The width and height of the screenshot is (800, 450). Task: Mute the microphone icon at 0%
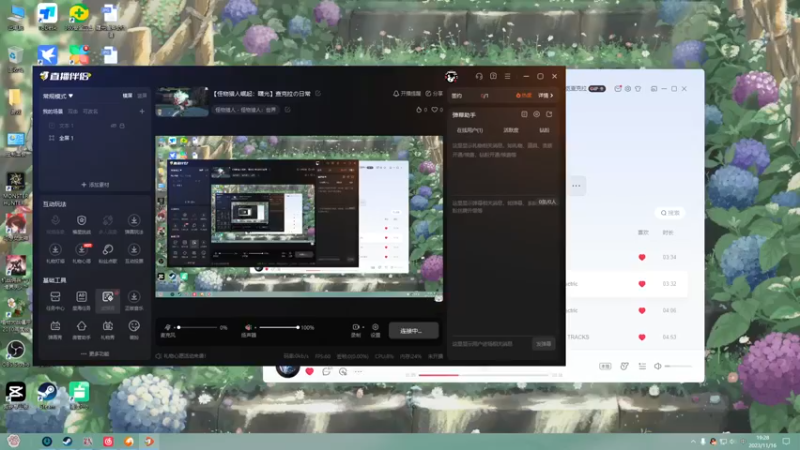tap(167, 327)
